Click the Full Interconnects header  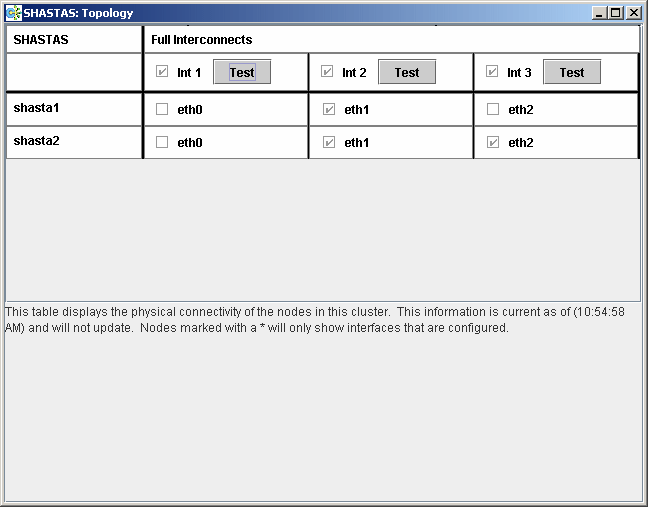202,40
